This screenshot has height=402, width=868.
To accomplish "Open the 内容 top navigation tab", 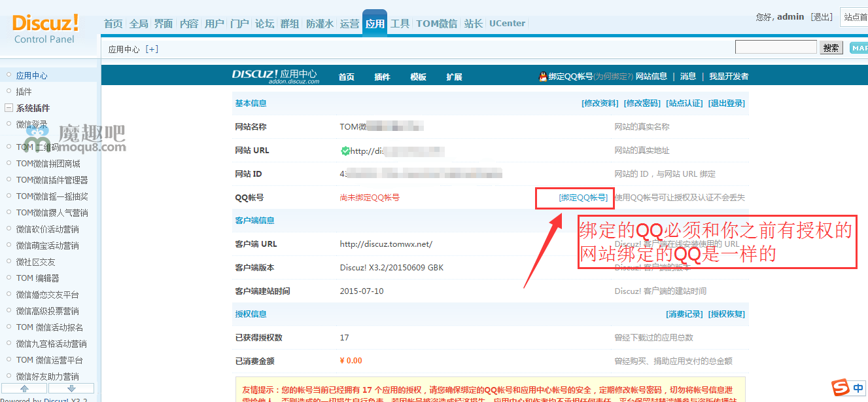I will tap(189, 24).
